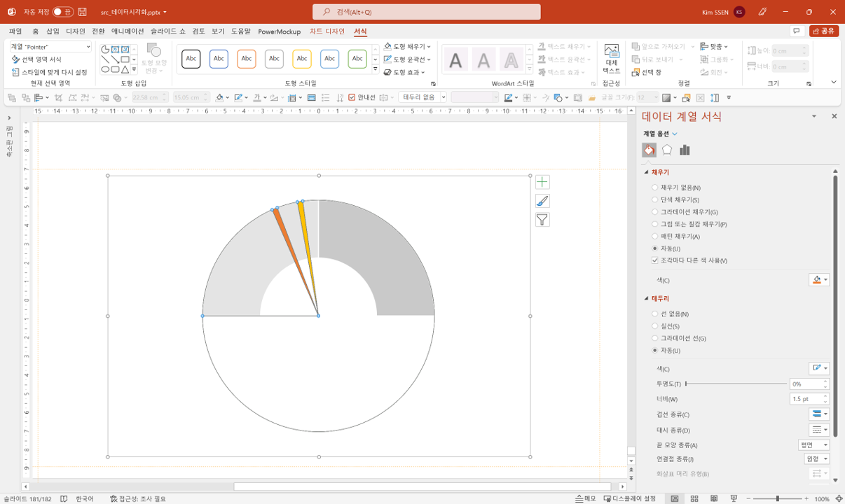Open the PowerMockup ribbon tab
The width and height of the screenshot is (845, 504).
coord(279,31)
